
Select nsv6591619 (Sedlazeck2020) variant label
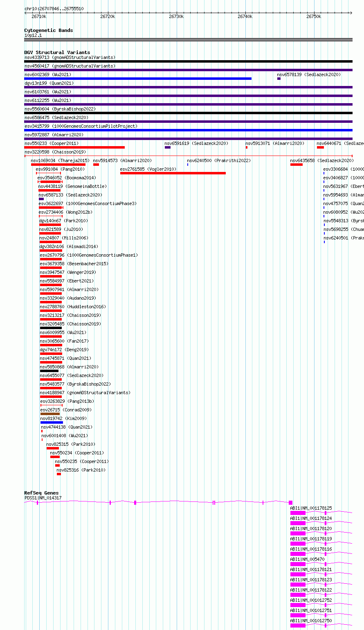[196, 143]
